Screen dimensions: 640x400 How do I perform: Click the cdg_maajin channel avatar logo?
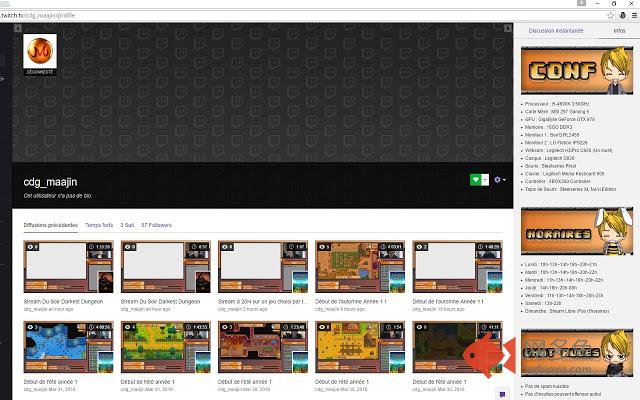click(40, 51)
